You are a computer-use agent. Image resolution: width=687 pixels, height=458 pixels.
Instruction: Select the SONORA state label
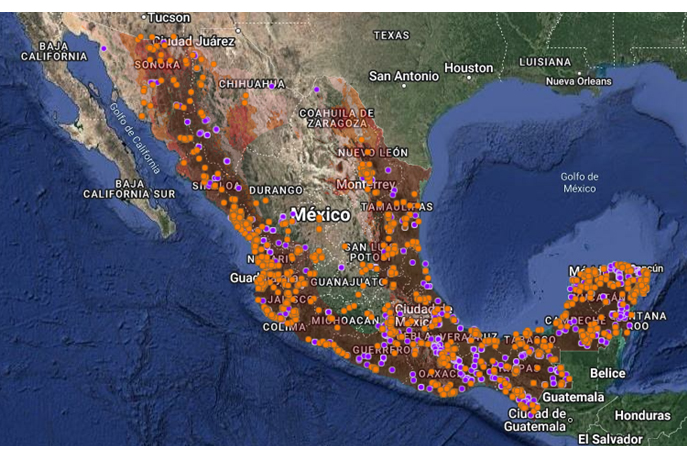[x=157, y=65]
